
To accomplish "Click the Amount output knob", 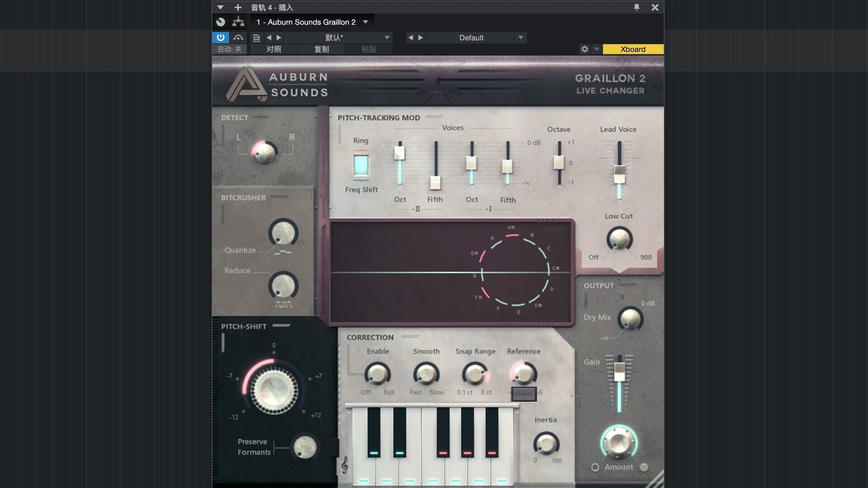I will coord(619,442).
